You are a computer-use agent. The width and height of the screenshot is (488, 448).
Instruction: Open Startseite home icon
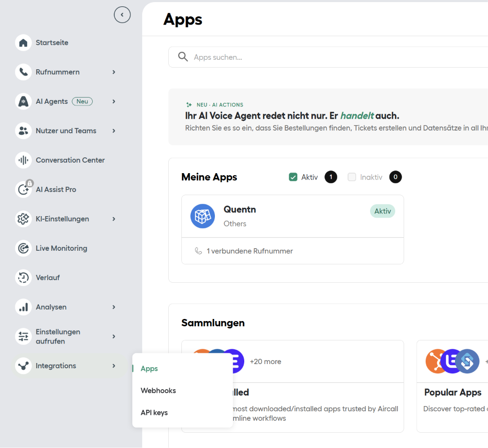(24, 42)
